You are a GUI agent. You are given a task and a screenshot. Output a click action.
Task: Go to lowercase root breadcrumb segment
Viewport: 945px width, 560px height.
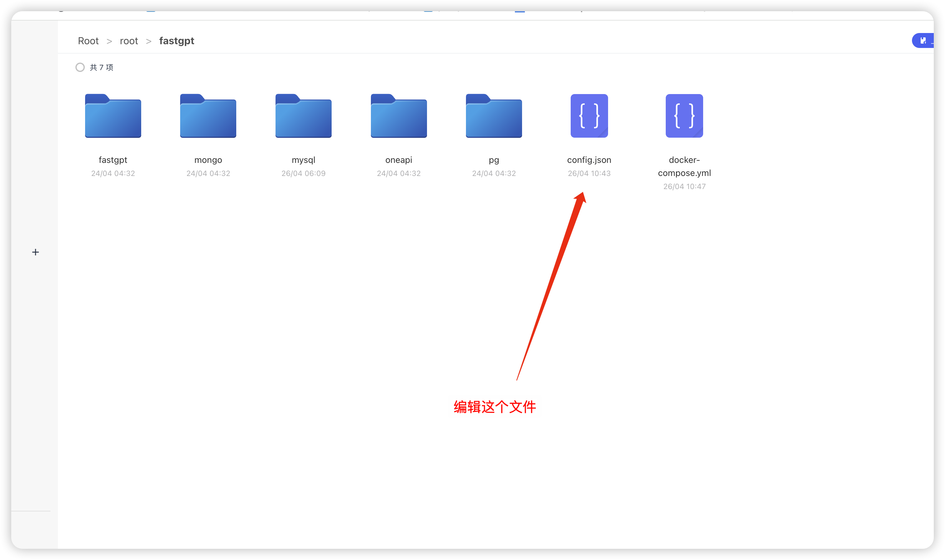[129, 41]
